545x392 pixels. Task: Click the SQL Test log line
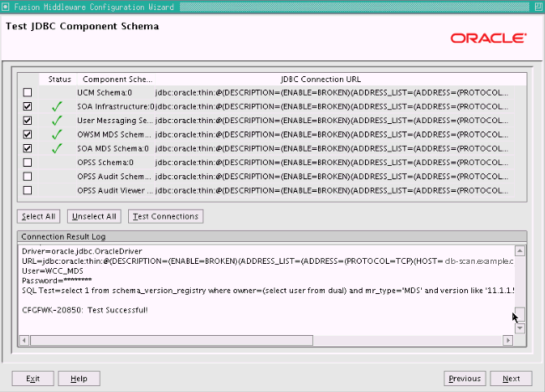coord(268,291)
